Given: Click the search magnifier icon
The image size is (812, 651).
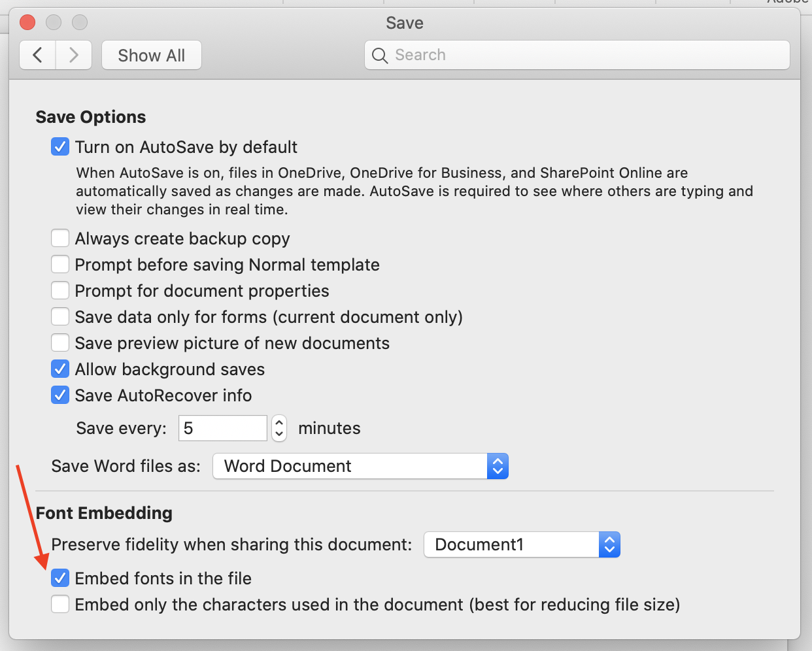Looking at the screenshot, I should [x=380, y=56].
